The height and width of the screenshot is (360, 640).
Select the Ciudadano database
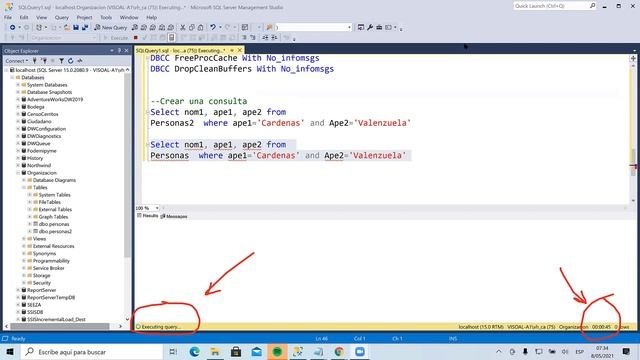click(39, 122)
